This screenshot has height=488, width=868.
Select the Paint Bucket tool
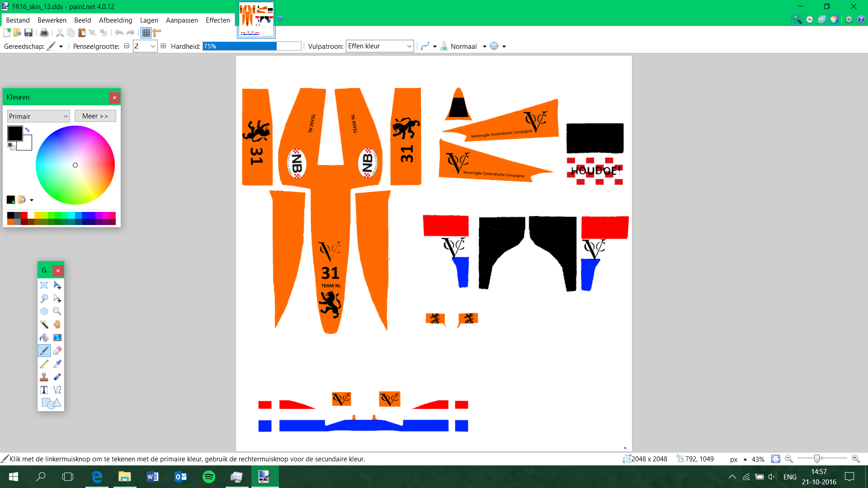coord(44,338)
